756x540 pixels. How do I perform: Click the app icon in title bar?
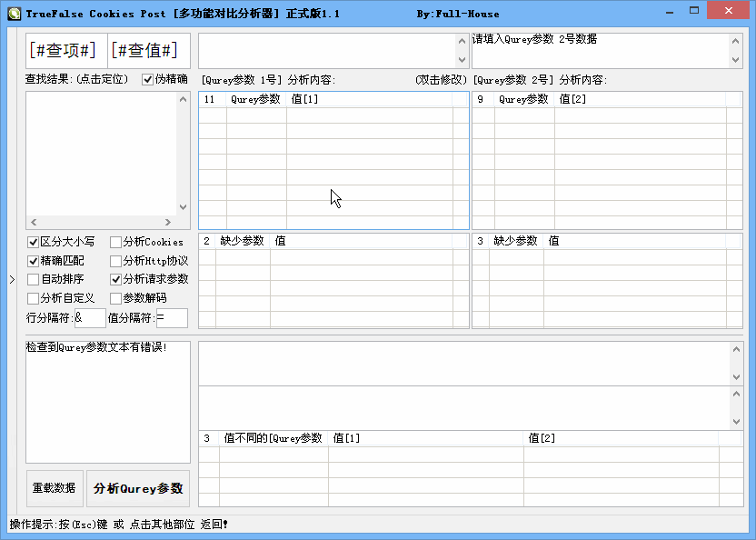14,14
